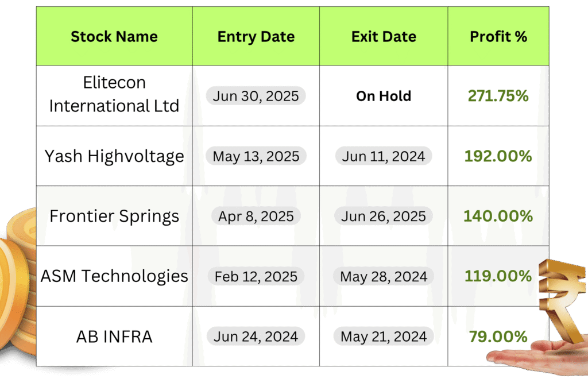This screenshot has height=379, width=588.
Task: Select the Frontier Springs row name
Action: (x=114, y=216)
